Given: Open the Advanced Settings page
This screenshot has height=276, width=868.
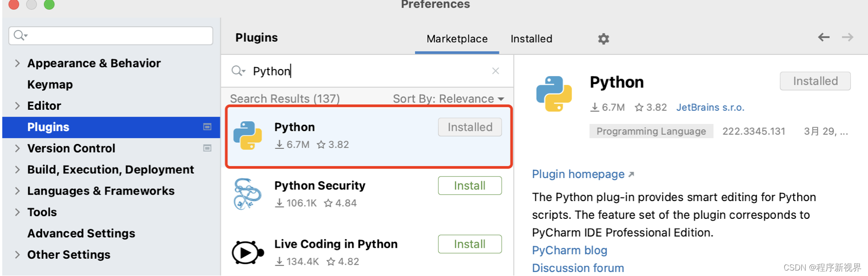Looking at the screenshot, I should tap(81, 233).
